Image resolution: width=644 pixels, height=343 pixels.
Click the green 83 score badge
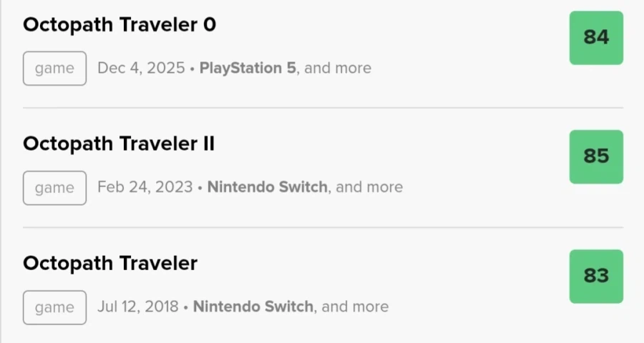[x=596, y=276]
